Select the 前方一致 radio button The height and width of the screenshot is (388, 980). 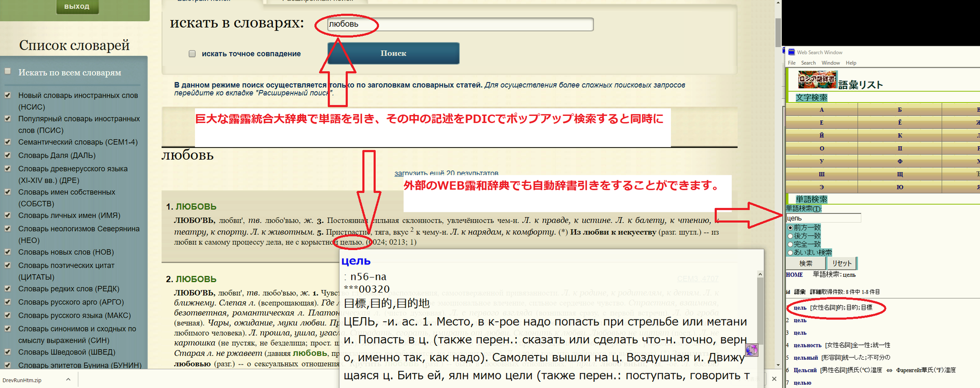(x=790, y=228)
